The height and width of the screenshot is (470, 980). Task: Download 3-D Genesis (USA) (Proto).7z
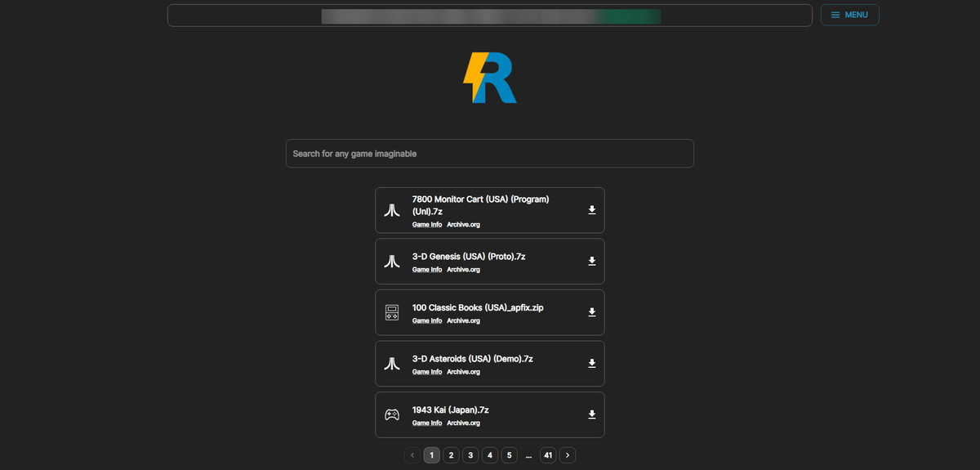592,262
